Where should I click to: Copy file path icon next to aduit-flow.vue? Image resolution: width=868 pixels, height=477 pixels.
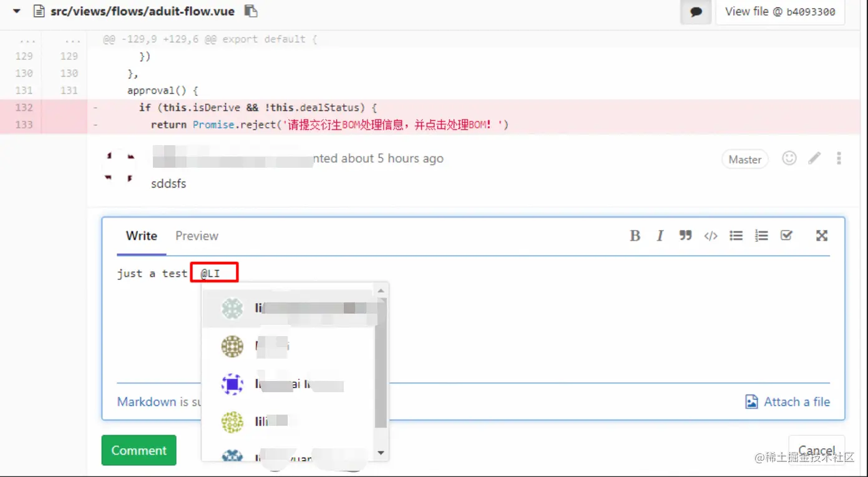[251, 11]
